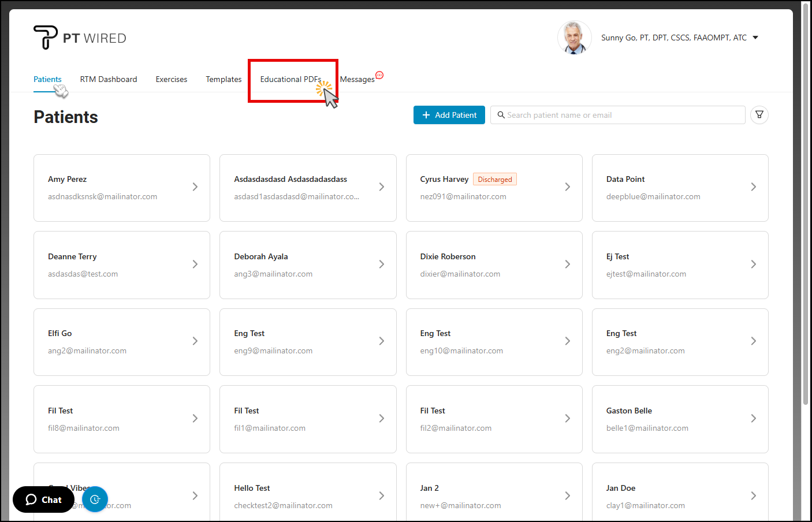Expand Data Point patient chevron
This screenshot has height=522, width=812.
[x=753, y=187]
